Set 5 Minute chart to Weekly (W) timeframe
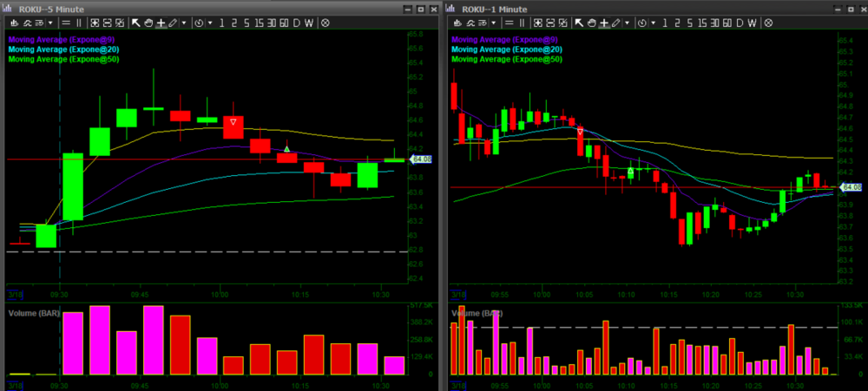 308,23
